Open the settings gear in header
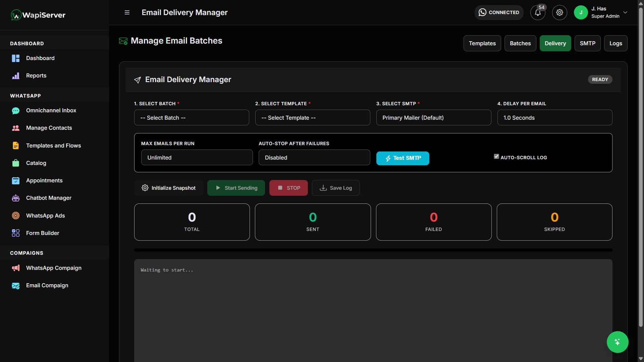This screenshot has width=644, height=362. 559,12
